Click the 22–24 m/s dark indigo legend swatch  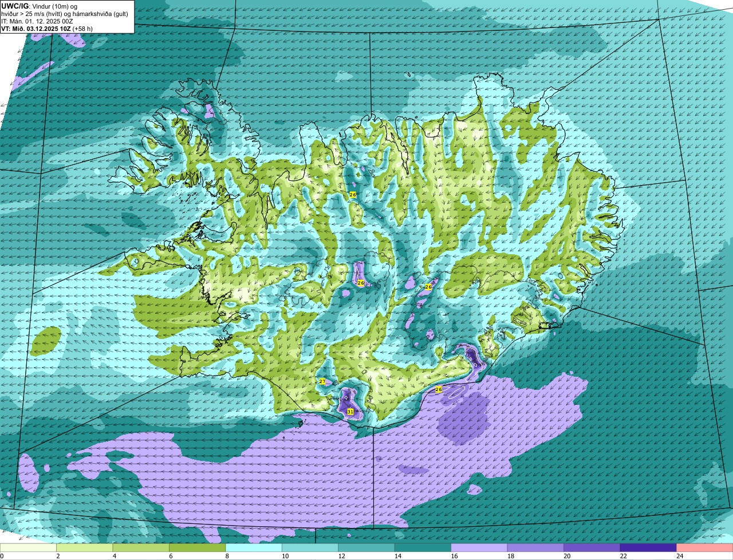click(x=649, y=548)
